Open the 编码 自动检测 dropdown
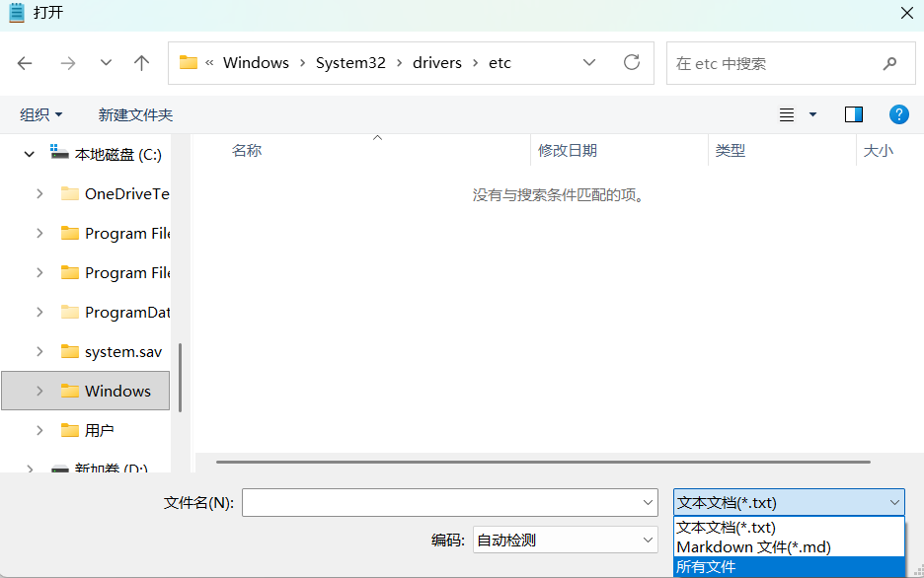924x578 pixels. pos(565,540)
